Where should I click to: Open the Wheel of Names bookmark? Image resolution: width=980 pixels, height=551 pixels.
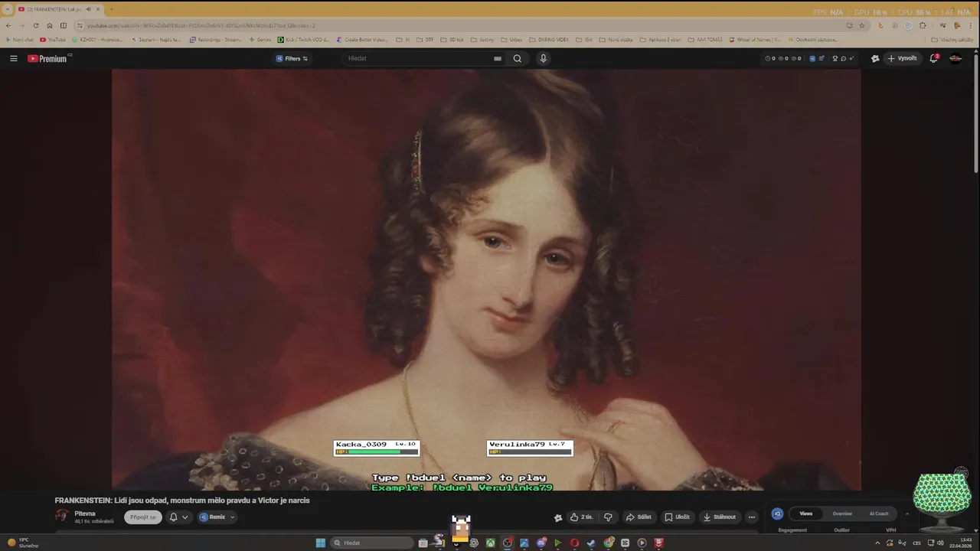(x=756, y=40)
